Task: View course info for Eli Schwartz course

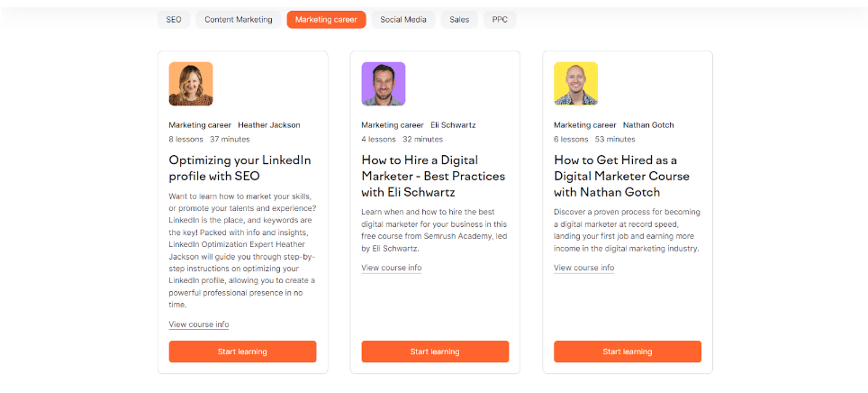Action: [x=392, y=268]
